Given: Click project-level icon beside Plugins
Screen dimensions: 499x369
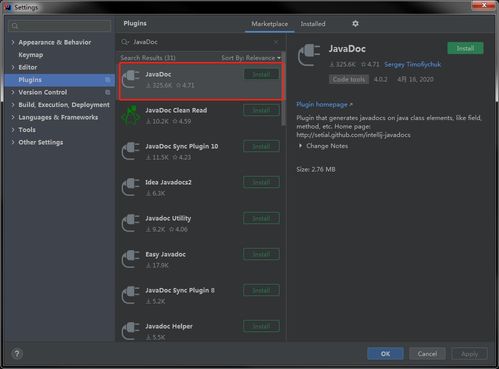Looking at the screenshot, I should pyautogui.click(x=107, y=80).
